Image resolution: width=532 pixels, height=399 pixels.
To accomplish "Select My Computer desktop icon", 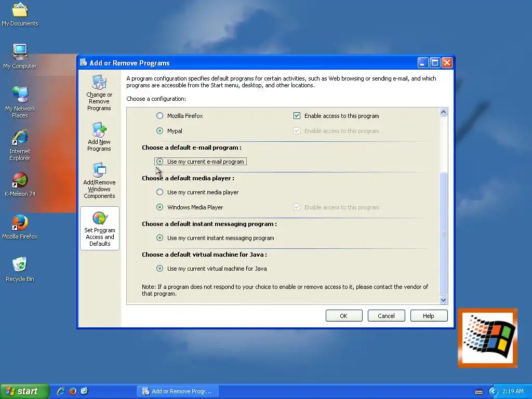I will pos(20,57).
